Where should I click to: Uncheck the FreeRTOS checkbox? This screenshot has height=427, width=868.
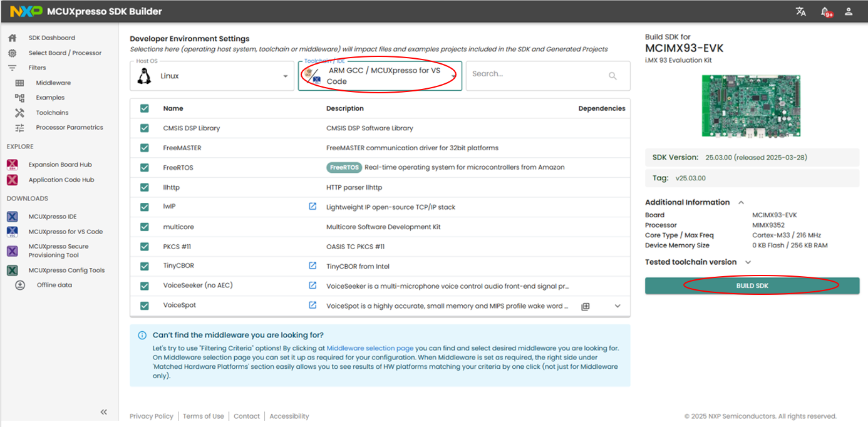(145, 167)
